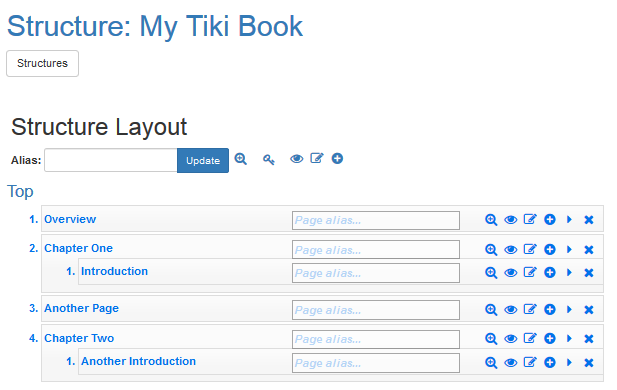Screen dimensions: 617x390
Task: Click the plus icon next to Alias field
Action: (337, 159)
